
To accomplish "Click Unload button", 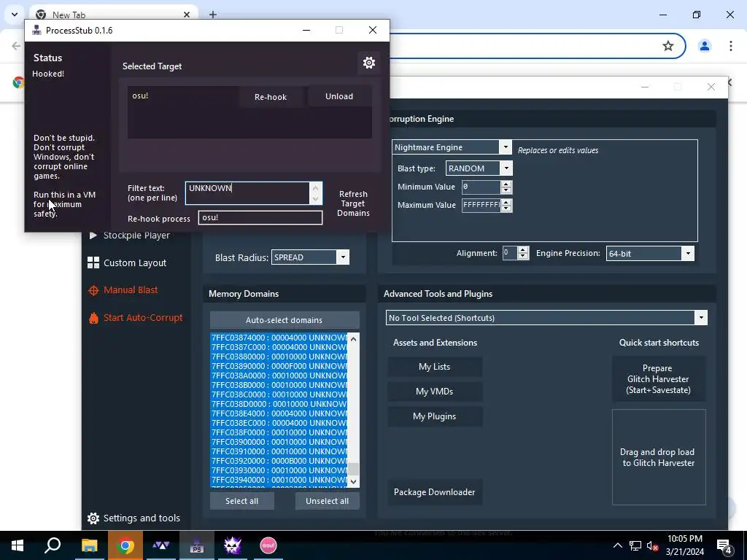I will coord(339,97).
